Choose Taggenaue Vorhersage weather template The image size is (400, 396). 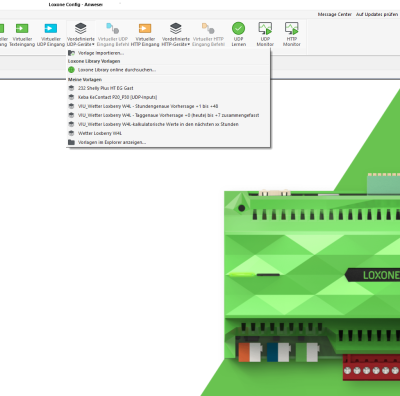pyautogui.click(x=168, y=115)
